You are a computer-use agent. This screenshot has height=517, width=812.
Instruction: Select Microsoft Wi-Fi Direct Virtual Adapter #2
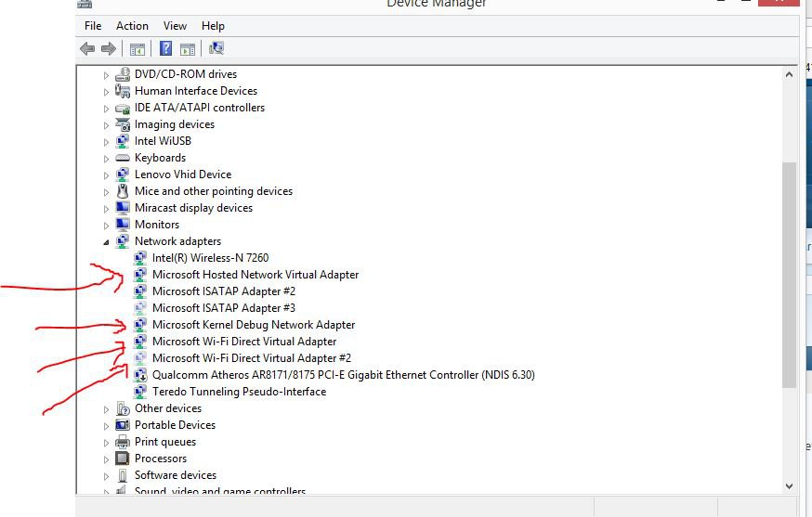click(251, 358)
